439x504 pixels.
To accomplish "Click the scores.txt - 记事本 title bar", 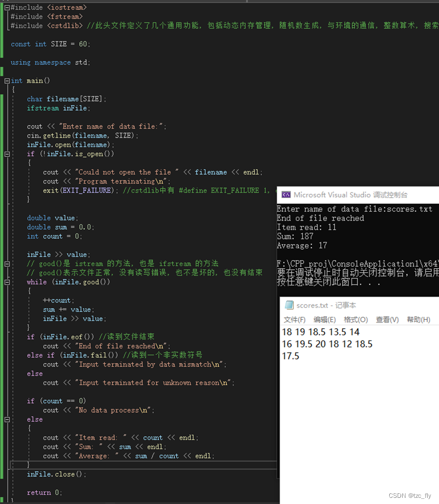I will (326, 306).
